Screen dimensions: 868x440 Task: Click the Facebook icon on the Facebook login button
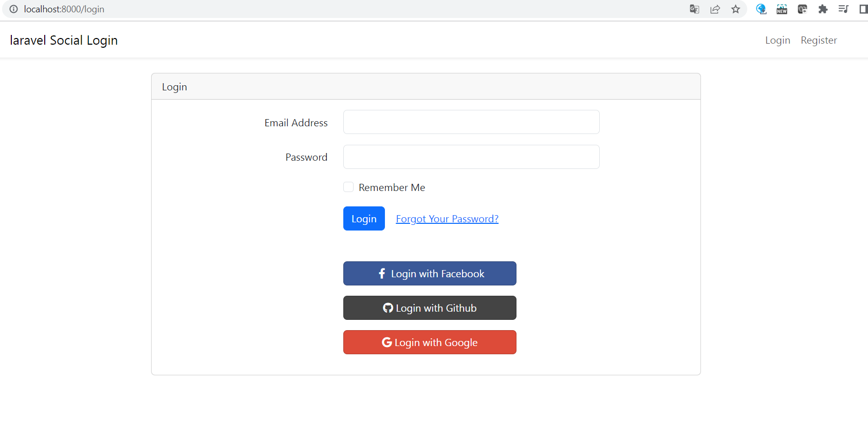[x=381, y=273]
